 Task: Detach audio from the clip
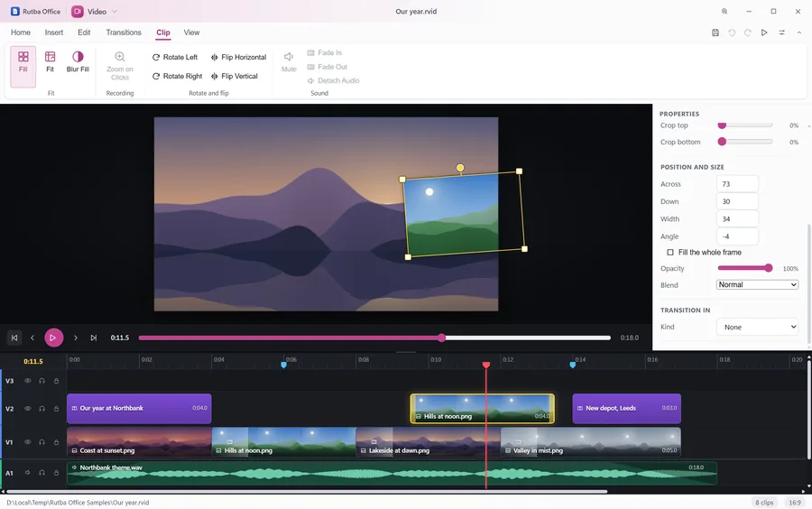333,81
